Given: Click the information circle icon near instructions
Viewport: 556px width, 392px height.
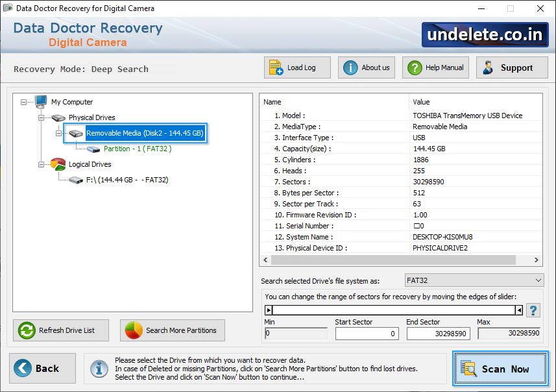Looking at the screenshot, I should tap(99, 369).
